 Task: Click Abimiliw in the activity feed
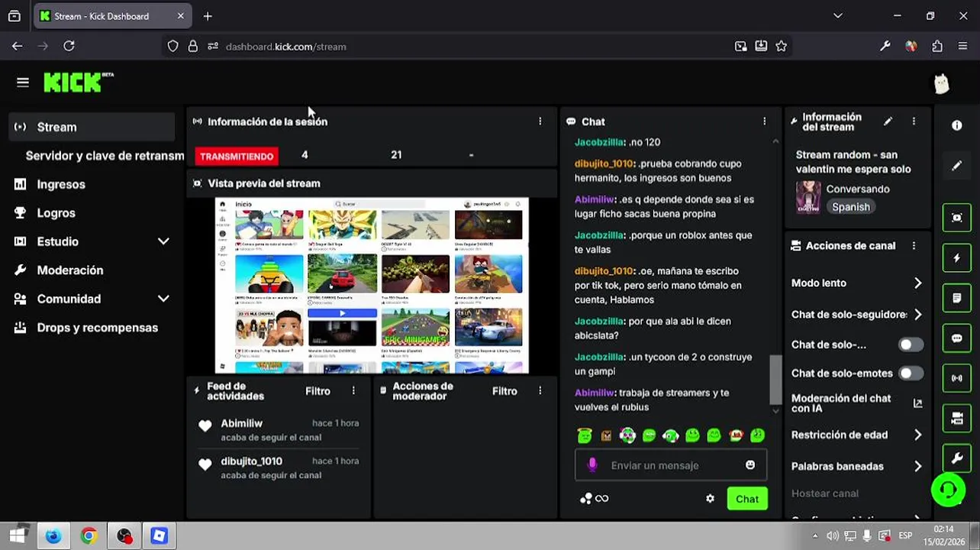pyautogui.click(x=241, y=423)
